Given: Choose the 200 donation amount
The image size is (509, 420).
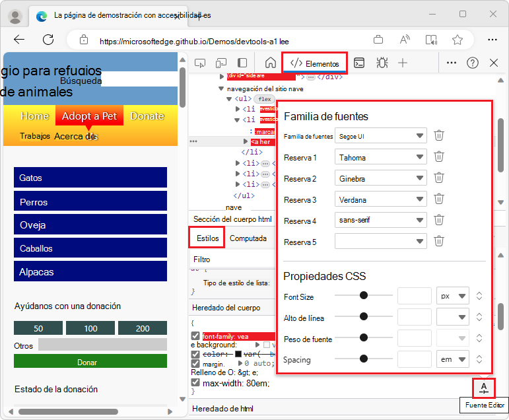Looking at the screenshot, I should 143,328.
